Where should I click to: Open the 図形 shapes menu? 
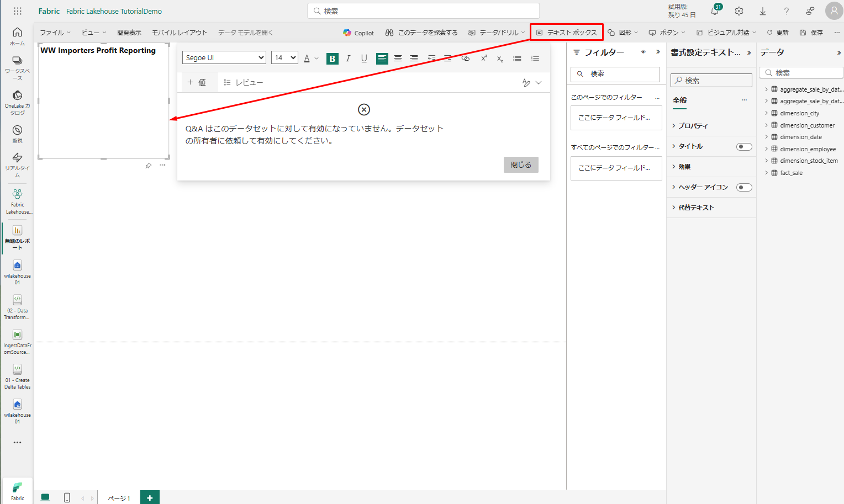623,33
